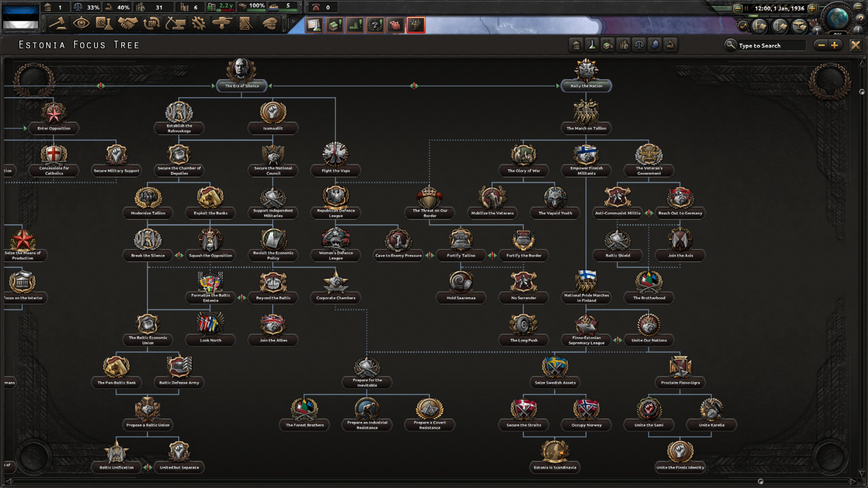Image resolution: width=868 pixels, height=488 pixels.
Task: Select The Era of Silence focus
Action: [x=242, y=86]
